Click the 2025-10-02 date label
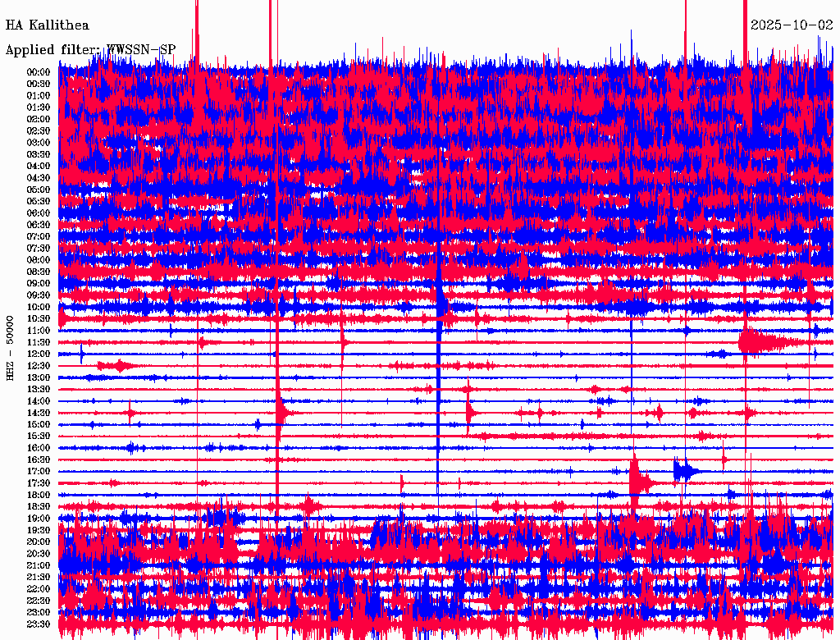The height and width of the screenshot is (640, 840). pos(792,25)
